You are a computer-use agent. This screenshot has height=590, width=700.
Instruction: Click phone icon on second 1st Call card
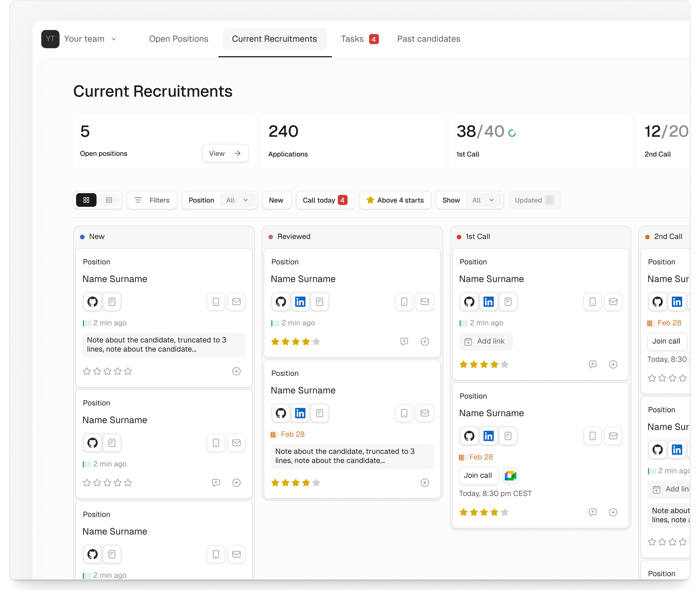593,436
